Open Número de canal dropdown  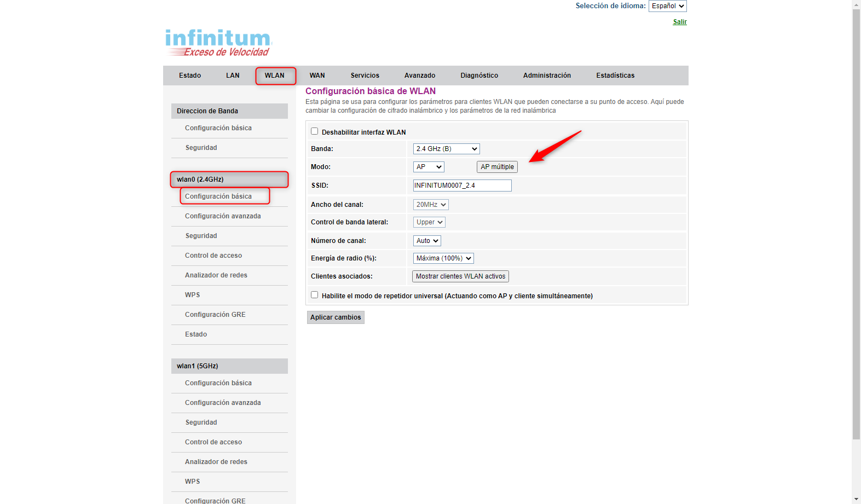pyautogui.click(x=427, y=241)
